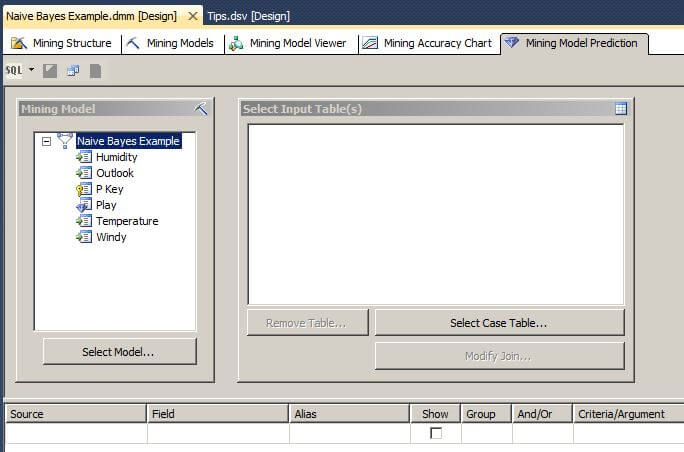
Task: Click the Show column header
Action: click(x=435, y=414)
